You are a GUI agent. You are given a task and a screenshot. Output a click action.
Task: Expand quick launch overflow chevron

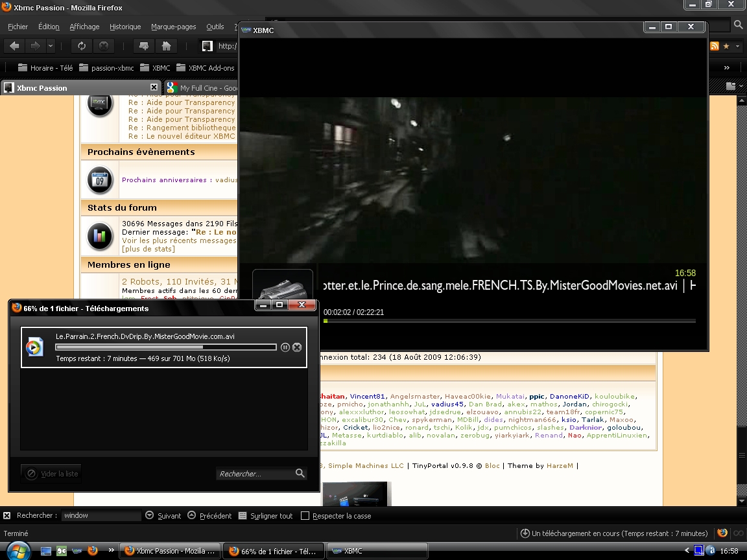[111, 550]
